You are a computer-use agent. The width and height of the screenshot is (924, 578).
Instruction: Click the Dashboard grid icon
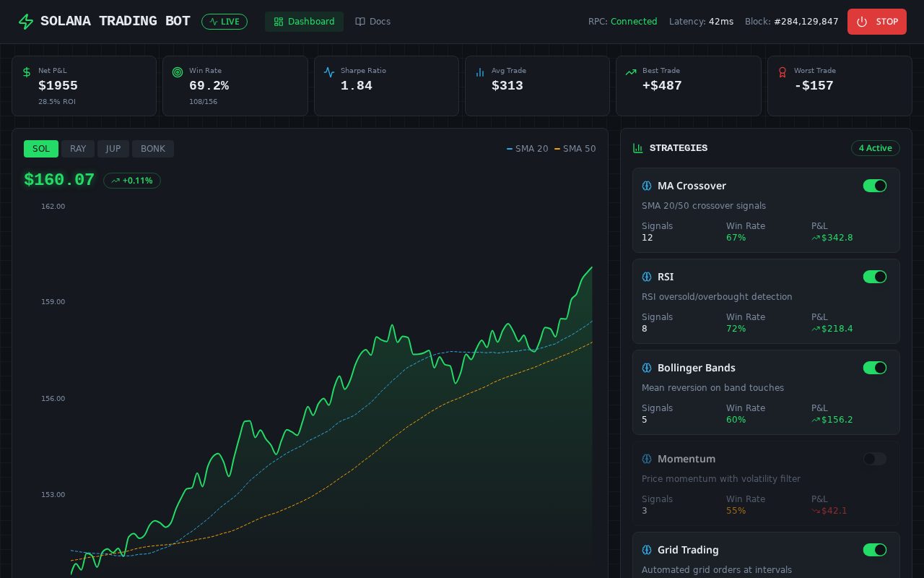point(279,22)
